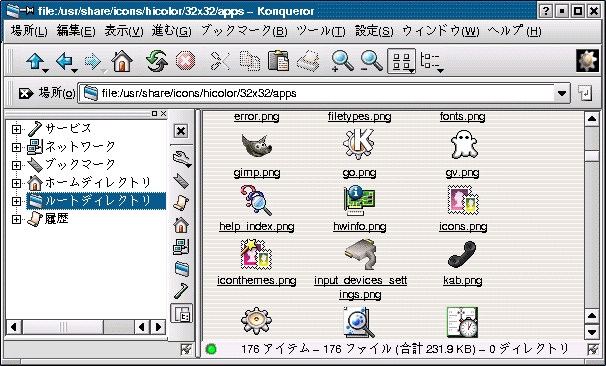Select the Icon View mode button
The image size is (606, 366).
point(402,61)
